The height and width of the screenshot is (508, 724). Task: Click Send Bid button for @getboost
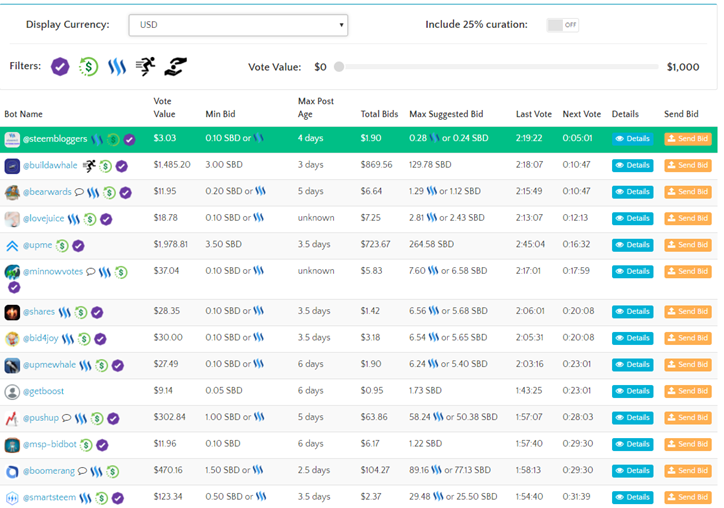coord(688,391)
